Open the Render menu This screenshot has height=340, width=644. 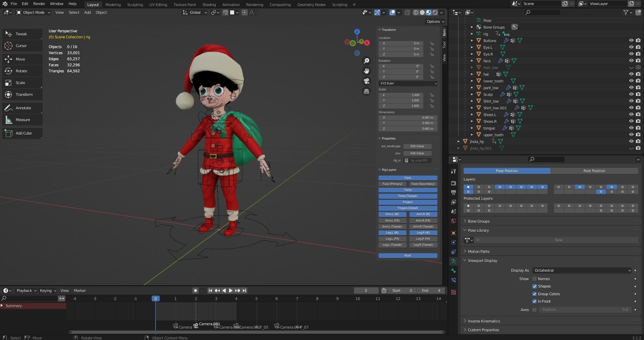(x=39, y=4)
